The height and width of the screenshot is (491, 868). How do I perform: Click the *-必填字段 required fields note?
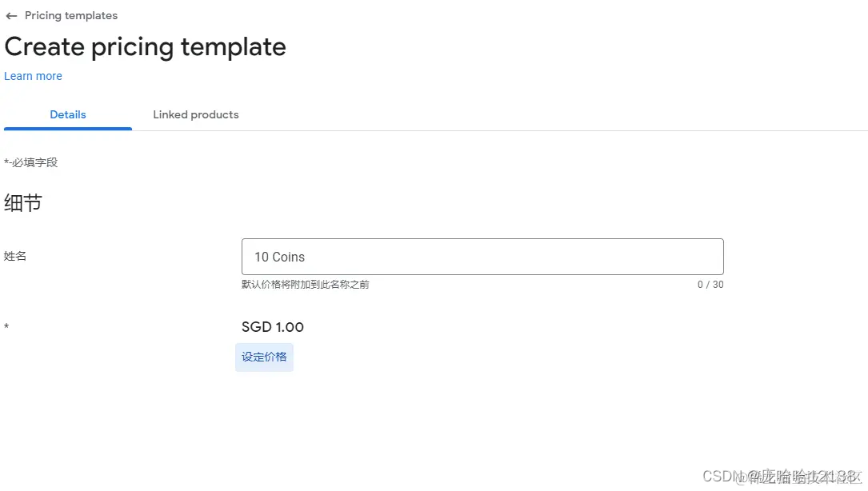coord(30,162)
